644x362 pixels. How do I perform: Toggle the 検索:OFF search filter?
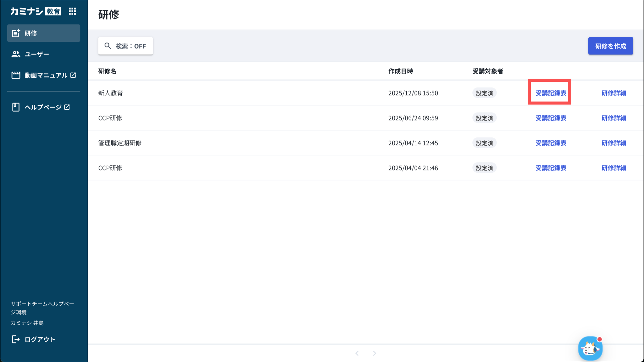click(x=125, y=46)
